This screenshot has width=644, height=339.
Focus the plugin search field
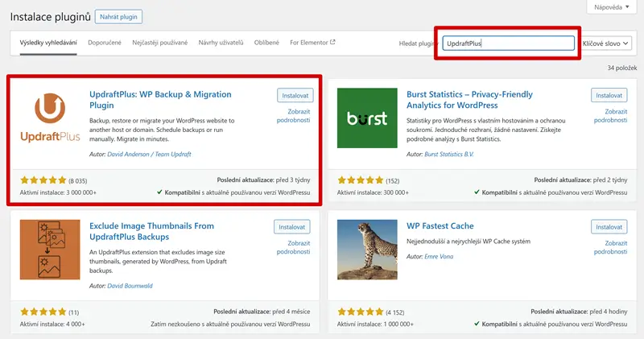pyautogui.click(x=508, y=43)
